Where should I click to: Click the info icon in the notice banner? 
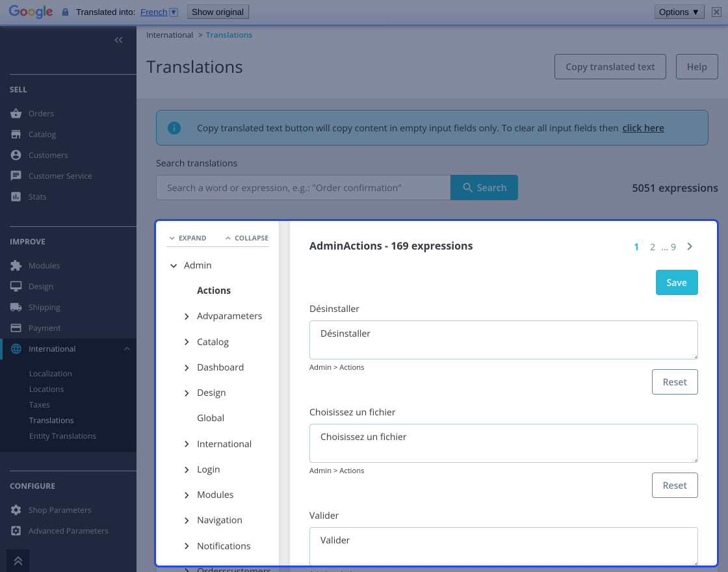174,128
